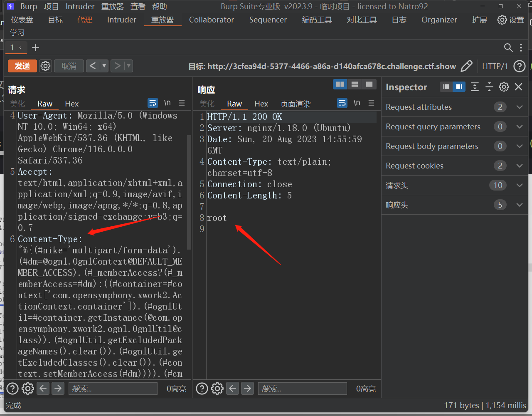Select request Hex view tab
The width and height of the screenshot is (532, 416).
(71, 104)
